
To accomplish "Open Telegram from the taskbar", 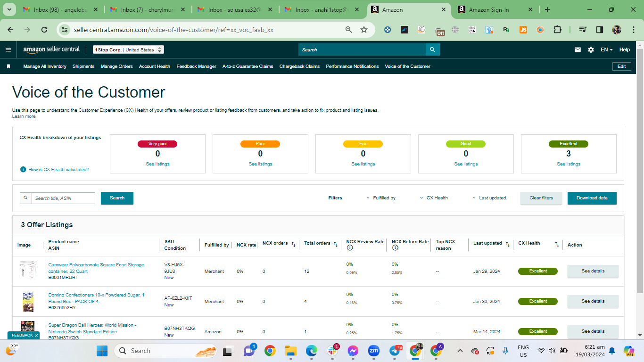I will 395,351.
